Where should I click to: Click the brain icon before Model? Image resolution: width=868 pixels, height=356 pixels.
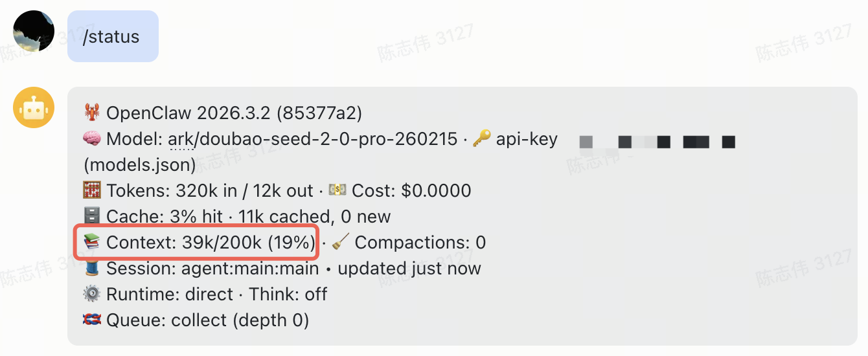(92, 139)
